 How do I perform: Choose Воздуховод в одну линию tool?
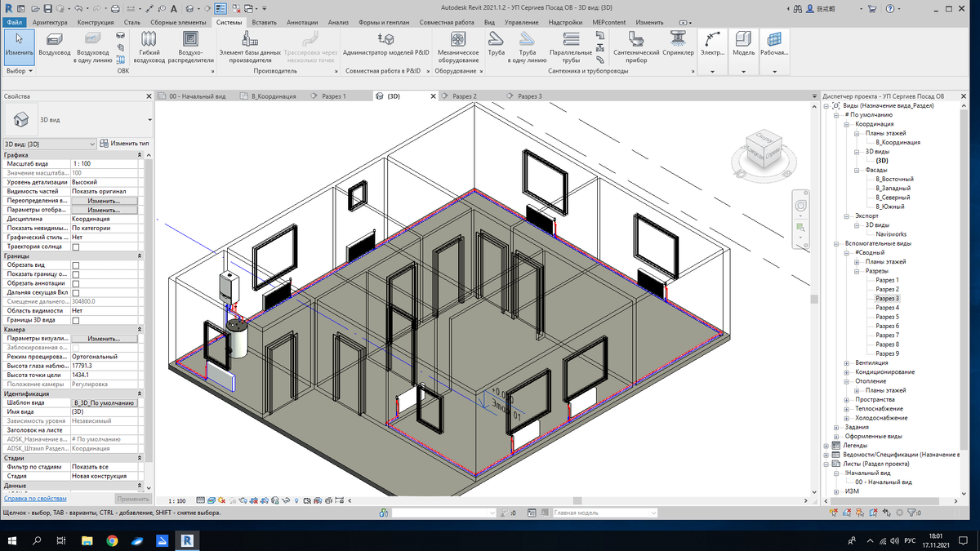click(x=92, y=46)
